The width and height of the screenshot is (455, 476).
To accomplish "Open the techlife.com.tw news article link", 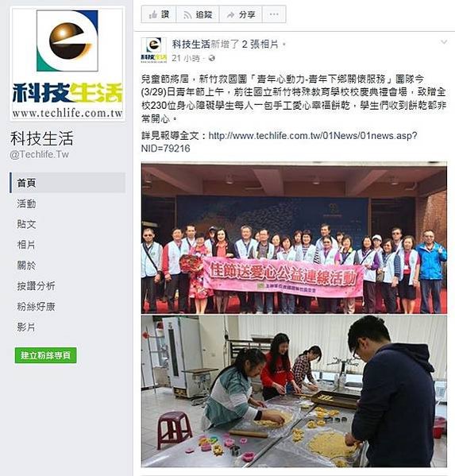I will 279,141.
